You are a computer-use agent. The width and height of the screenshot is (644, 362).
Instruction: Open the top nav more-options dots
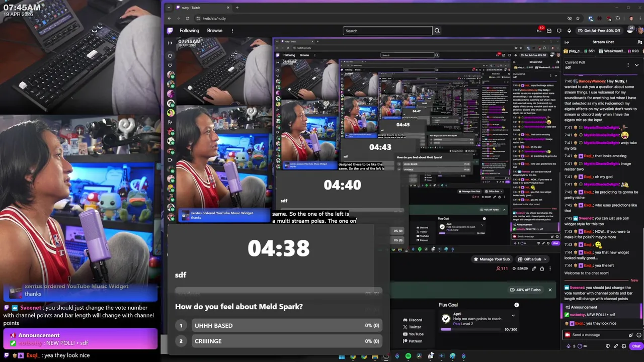click(232, 31)
